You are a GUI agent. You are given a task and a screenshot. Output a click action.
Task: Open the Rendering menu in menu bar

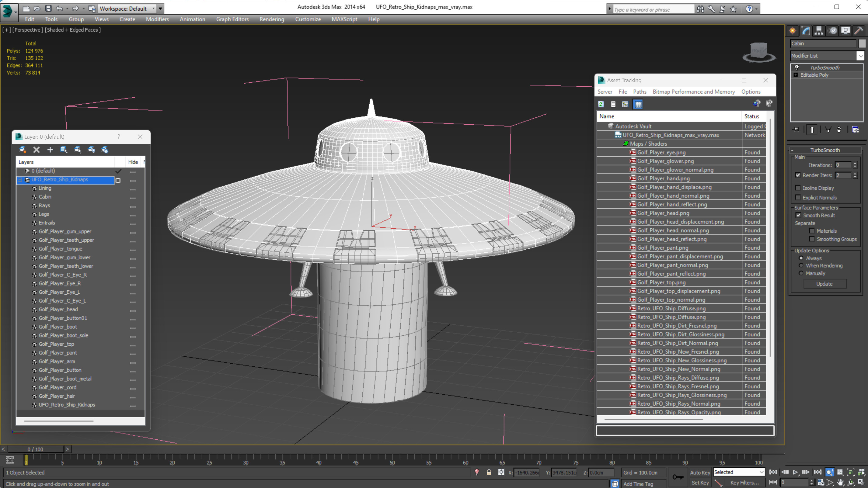(x=271, y=19)
